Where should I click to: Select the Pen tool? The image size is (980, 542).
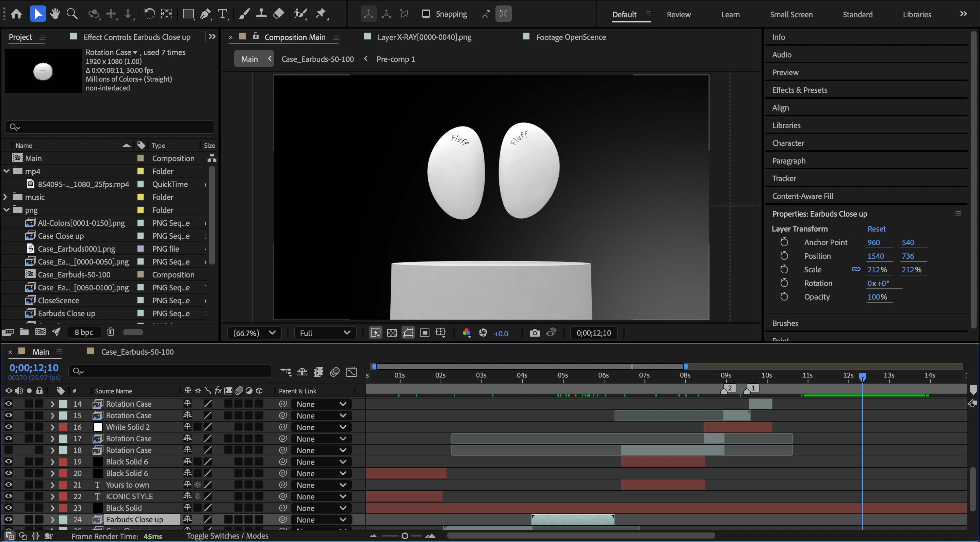206,14
